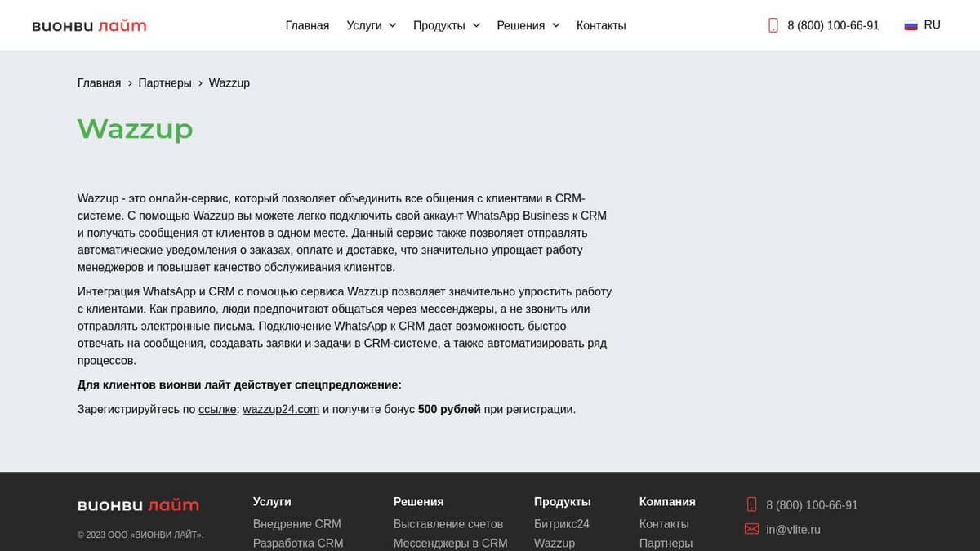Click the in@vlite.ru email address
This screenshot has width=980, height=551.
(x=793, y=529)
